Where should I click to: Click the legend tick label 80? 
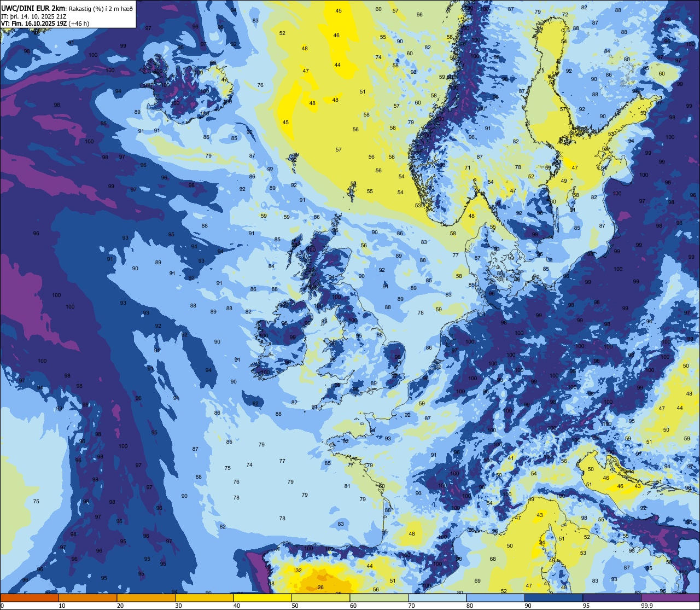coord(470,606)
